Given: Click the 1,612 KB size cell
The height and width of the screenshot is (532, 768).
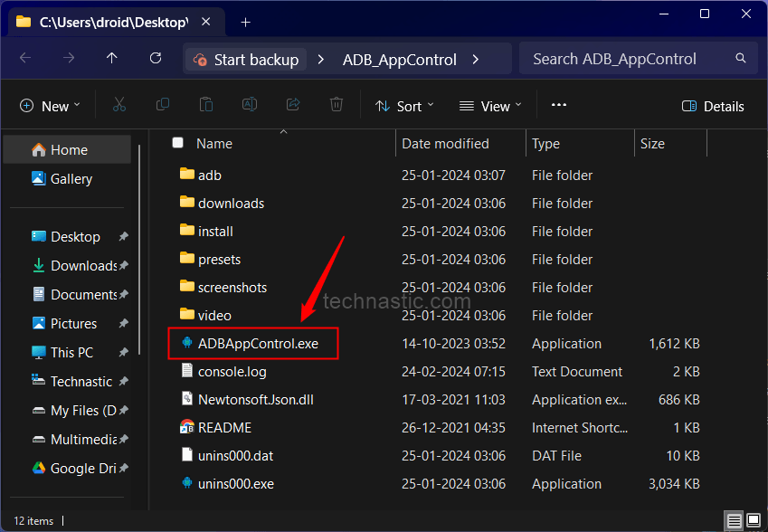Looking at the screenshot, I should tap(674, 344).
